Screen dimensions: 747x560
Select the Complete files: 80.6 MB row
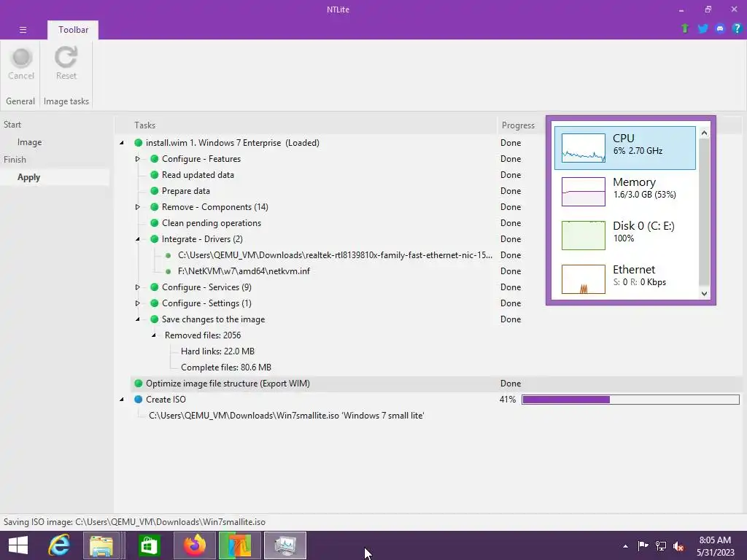pyautogui.click(x=226, y=367)
